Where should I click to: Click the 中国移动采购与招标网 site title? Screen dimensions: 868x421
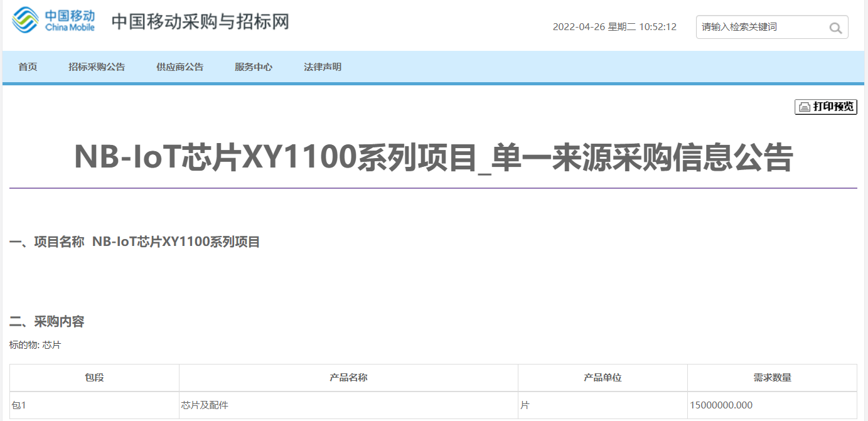click(x=200, y=21)
